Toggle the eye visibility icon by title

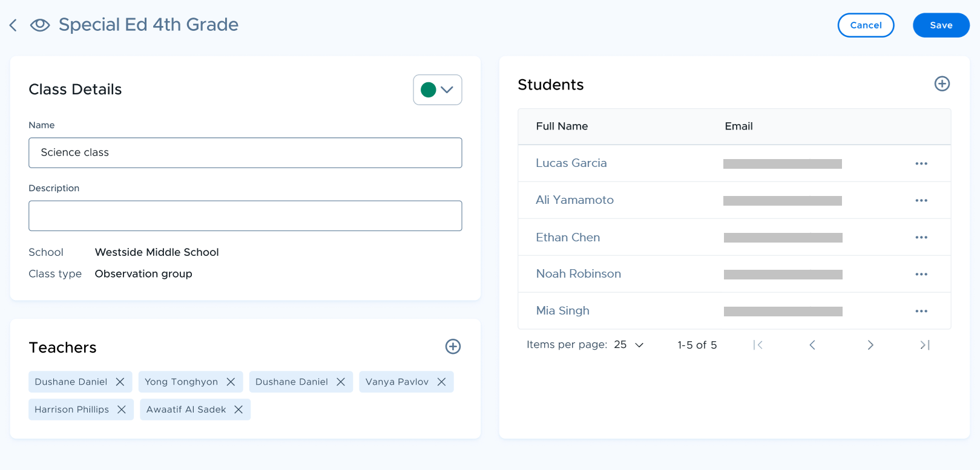click(x=40, y=25)
